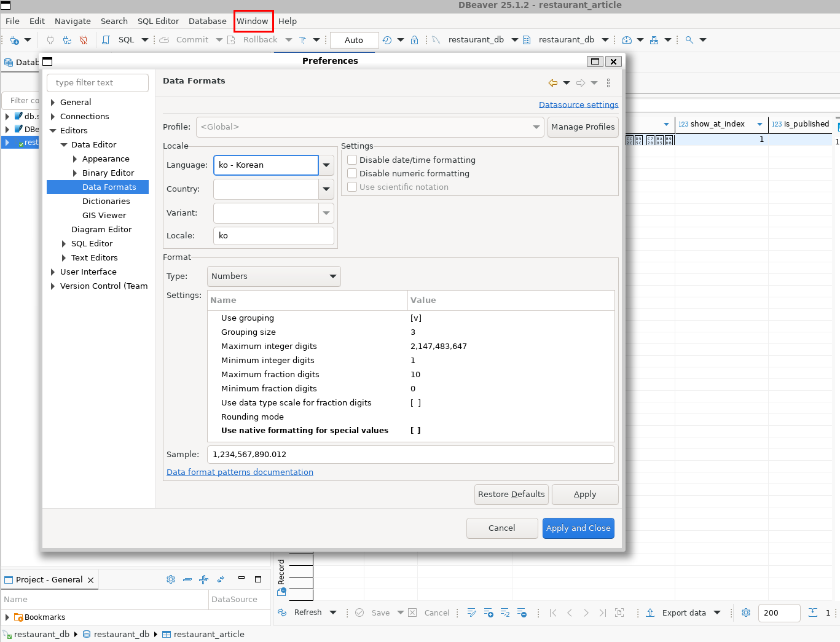Image resolution: width=840 pixels, height=642 pixels.
Task: Expand the General preferences node
Action: pos(53,103)
